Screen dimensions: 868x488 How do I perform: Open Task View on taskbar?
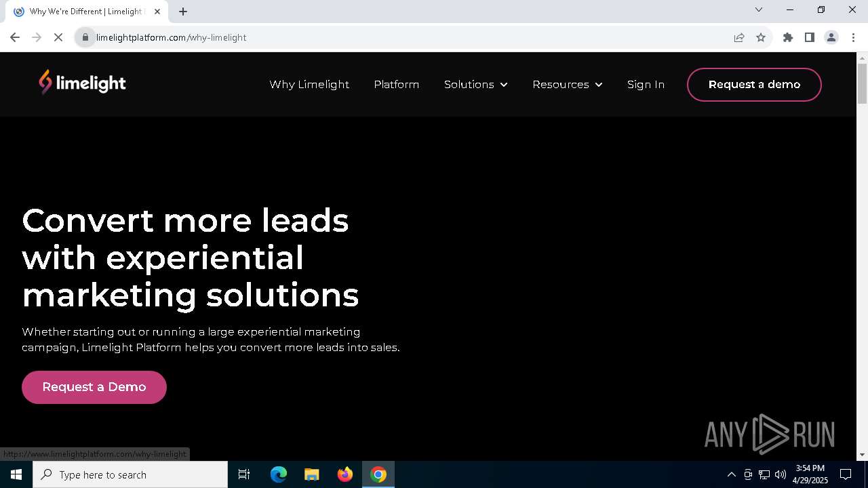[244, 474]
